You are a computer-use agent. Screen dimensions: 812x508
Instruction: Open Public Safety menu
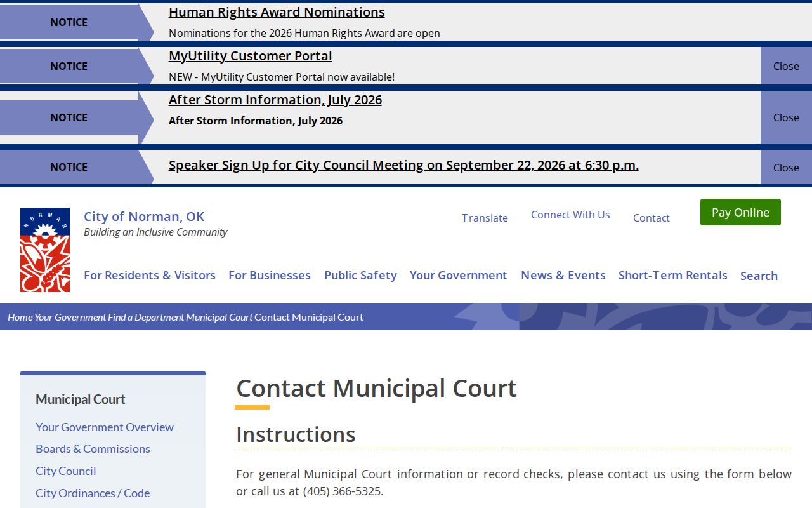(360, 275)
